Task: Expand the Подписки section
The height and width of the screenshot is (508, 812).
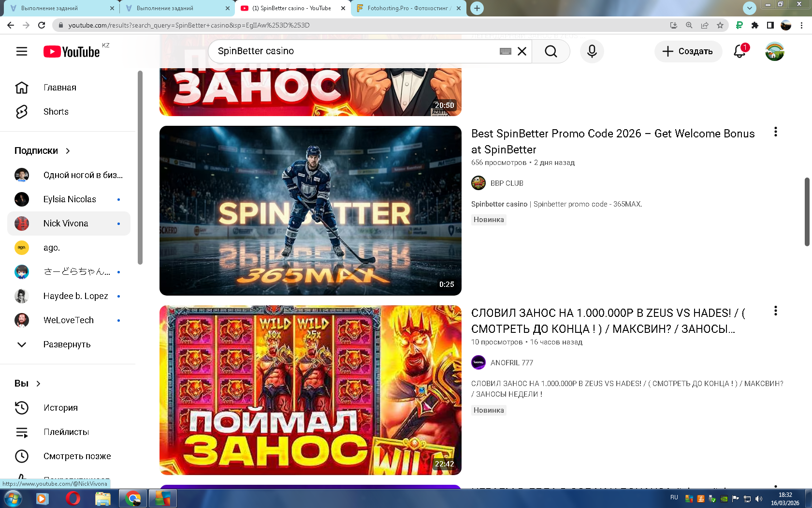Action: [x=43, y=151]
